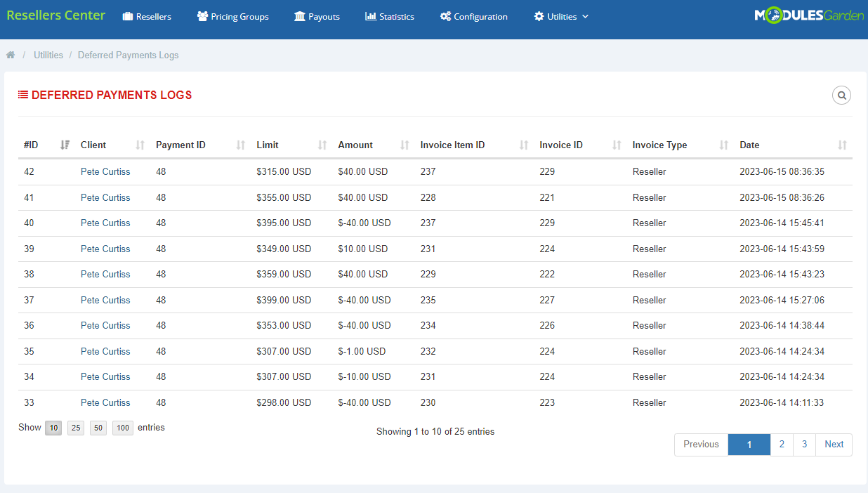
Task: Show 50 entries per page
Action: 98,428
